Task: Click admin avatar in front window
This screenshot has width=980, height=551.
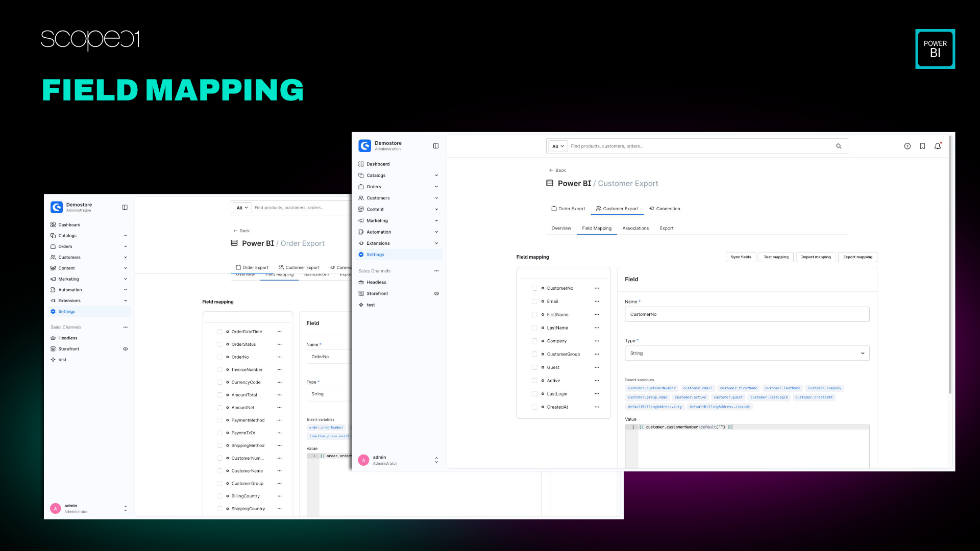Action: [x=363, y=460]
